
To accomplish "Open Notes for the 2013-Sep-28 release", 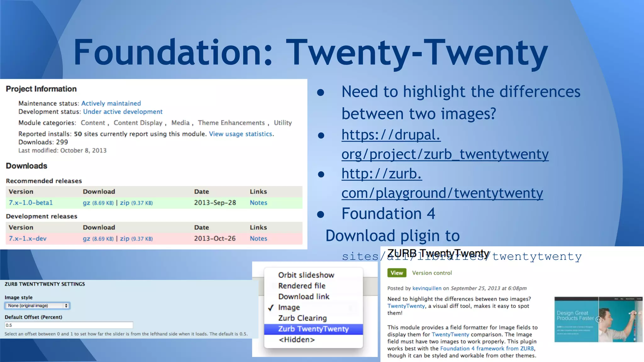I will pos(258,203).
